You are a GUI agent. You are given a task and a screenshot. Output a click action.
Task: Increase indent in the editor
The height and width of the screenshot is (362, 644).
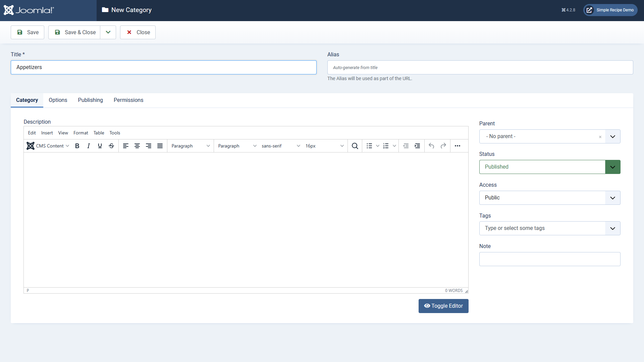(417, 146)
